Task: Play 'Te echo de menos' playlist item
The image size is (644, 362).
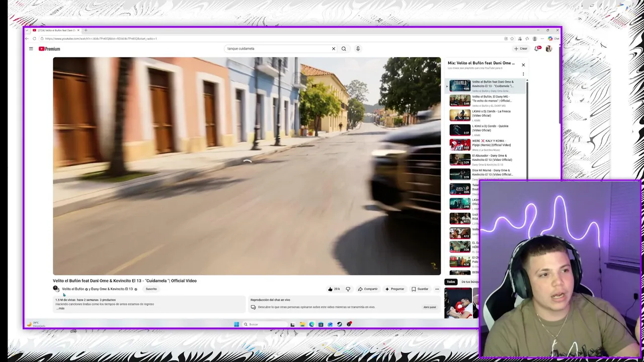Action: tap(486, 101)
